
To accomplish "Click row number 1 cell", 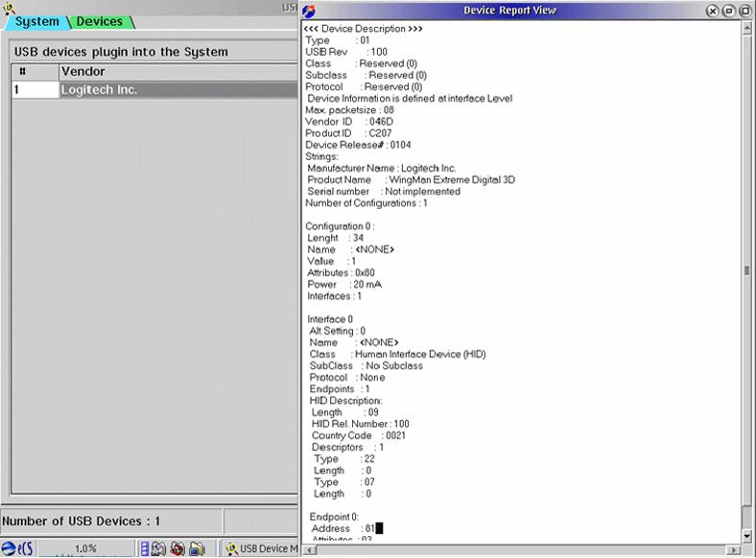I will (x=35, y=89).
